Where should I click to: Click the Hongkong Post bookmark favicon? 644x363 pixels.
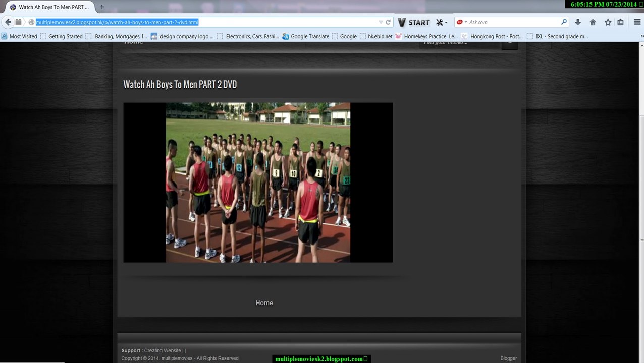(x=464, y=36)
